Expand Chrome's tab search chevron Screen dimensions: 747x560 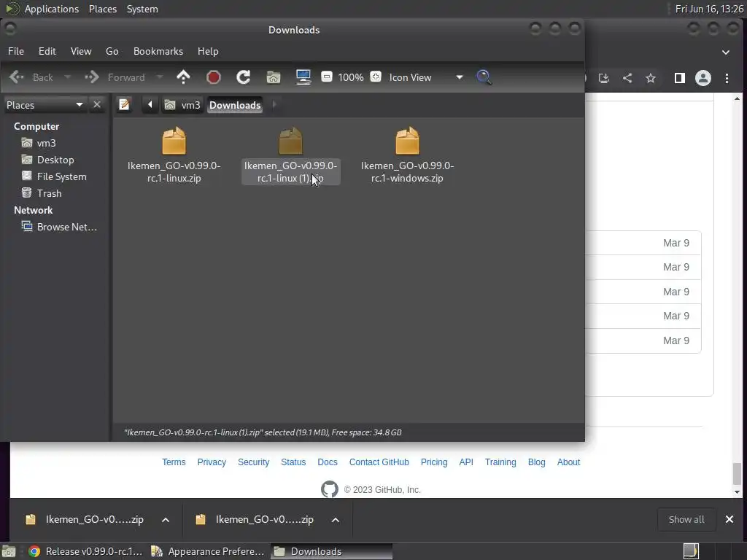click(x=726, y=52)
